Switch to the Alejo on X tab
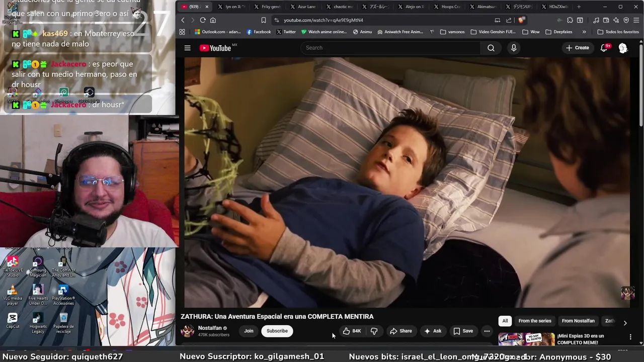This screenshot has width=644, height=362. (x=411, y=7)
